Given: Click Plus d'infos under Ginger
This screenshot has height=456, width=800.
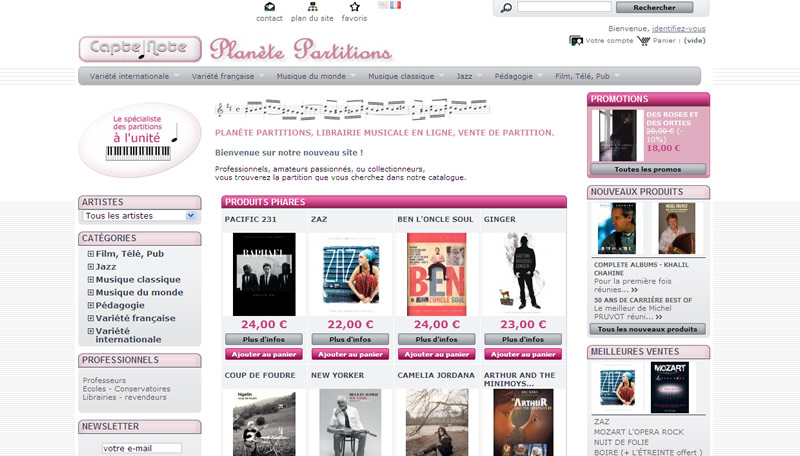Looking at the screenshot, I should (x=523, y=339).
